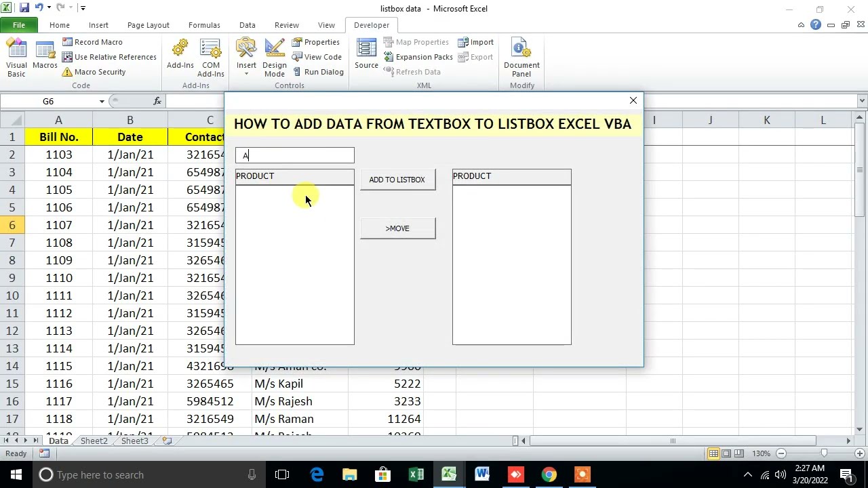Open Google Chrome from taskbar
Screen dimensions: 868x488
[549, 474]
